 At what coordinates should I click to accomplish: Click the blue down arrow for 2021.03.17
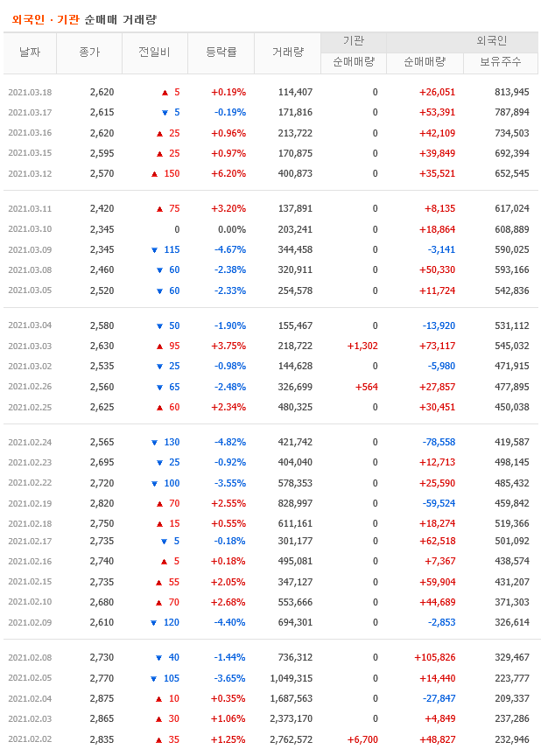point(164,112)
